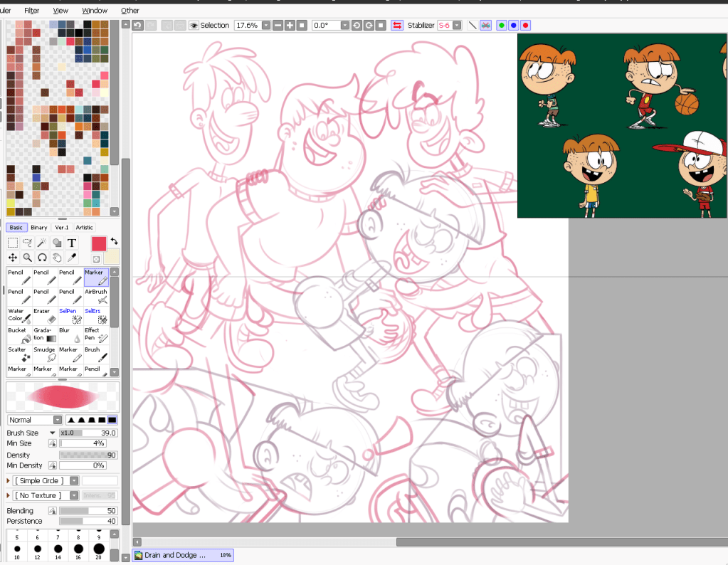Choose the Text tool
The height and width of the screenshot is (565, 728).
[71, 243]
